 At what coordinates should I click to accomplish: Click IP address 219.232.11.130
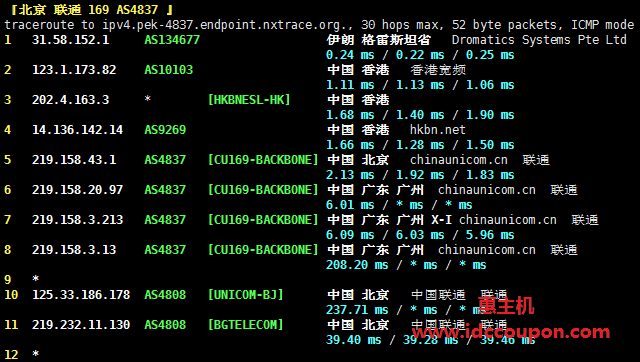pyautogui.click(x=81, y=325)
